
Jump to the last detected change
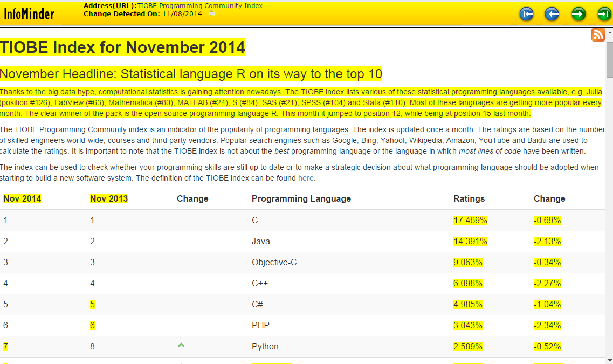pyautogui.click(x=604, y=15)
